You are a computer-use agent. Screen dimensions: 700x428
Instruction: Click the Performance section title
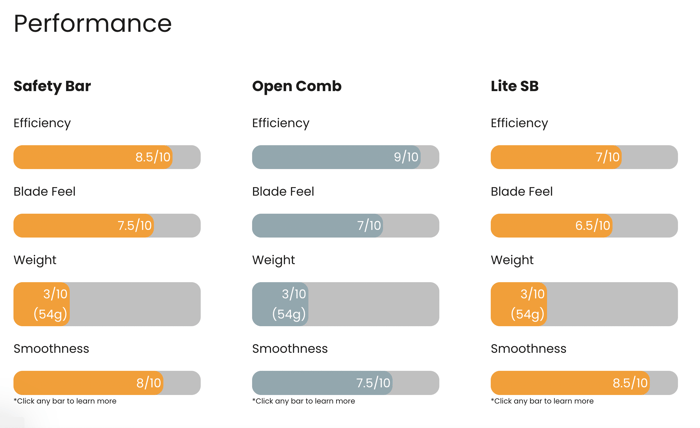click(x=93, y=23)
